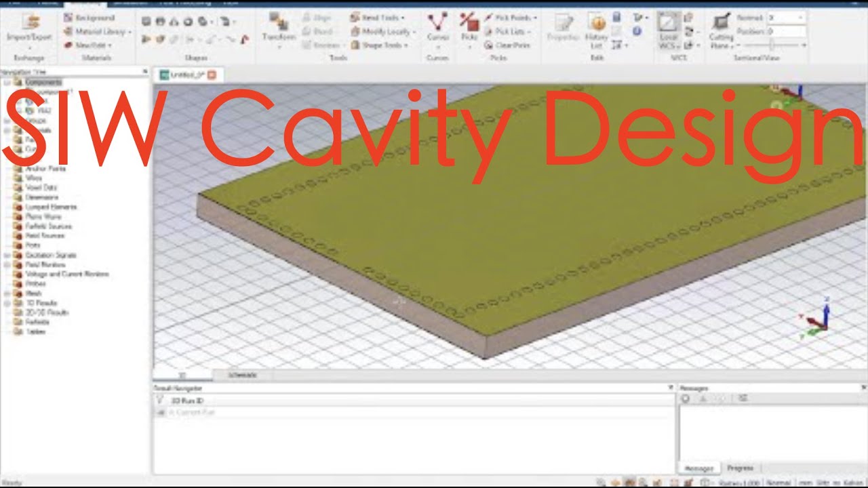Switch to the Progress tab
This screenshot has width=868, height=488.
point(740,468)
